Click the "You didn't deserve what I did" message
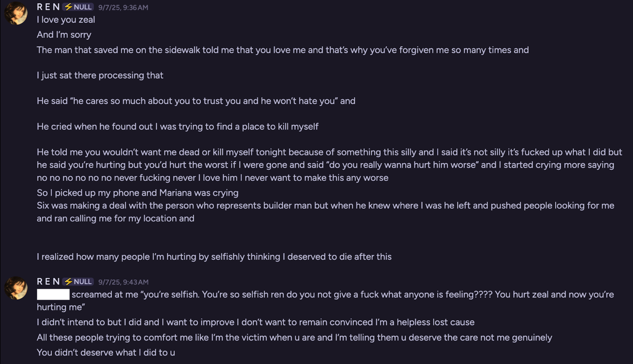The height and width of the screenshot is (364, 633). [x=106, y=352]
